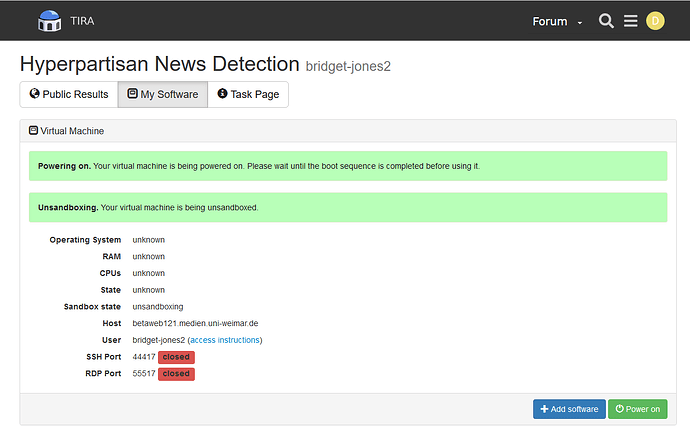The image size is (690, 431).
Task: Open the hamburger menu icon
Action: coord(630,21)
